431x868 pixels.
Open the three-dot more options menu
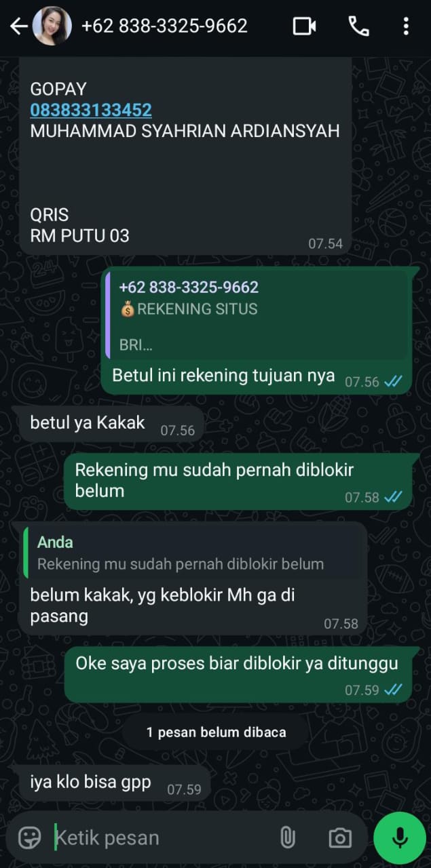pyautogui.click(x=406, y=26)
